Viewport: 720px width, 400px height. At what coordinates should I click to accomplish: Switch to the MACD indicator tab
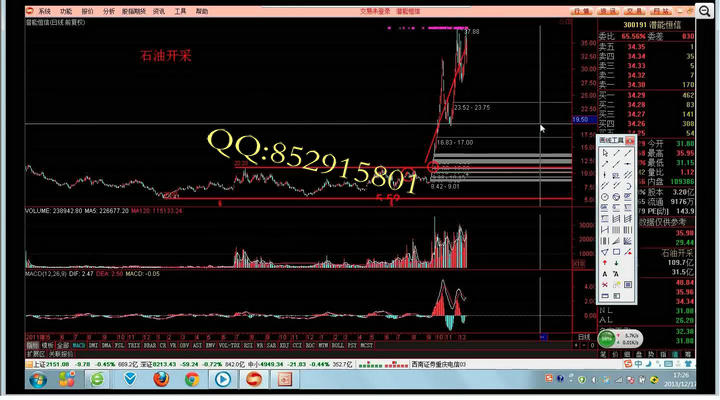tap(78, 345)
